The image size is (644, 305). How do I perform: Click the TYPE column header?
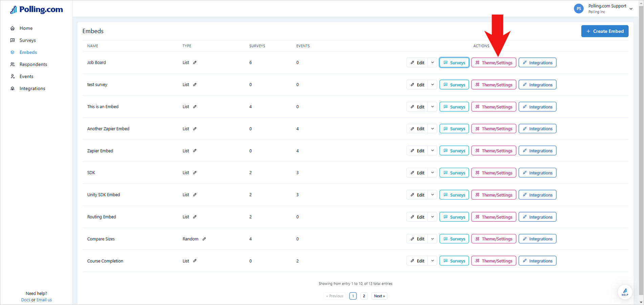(x=187, y=46)
